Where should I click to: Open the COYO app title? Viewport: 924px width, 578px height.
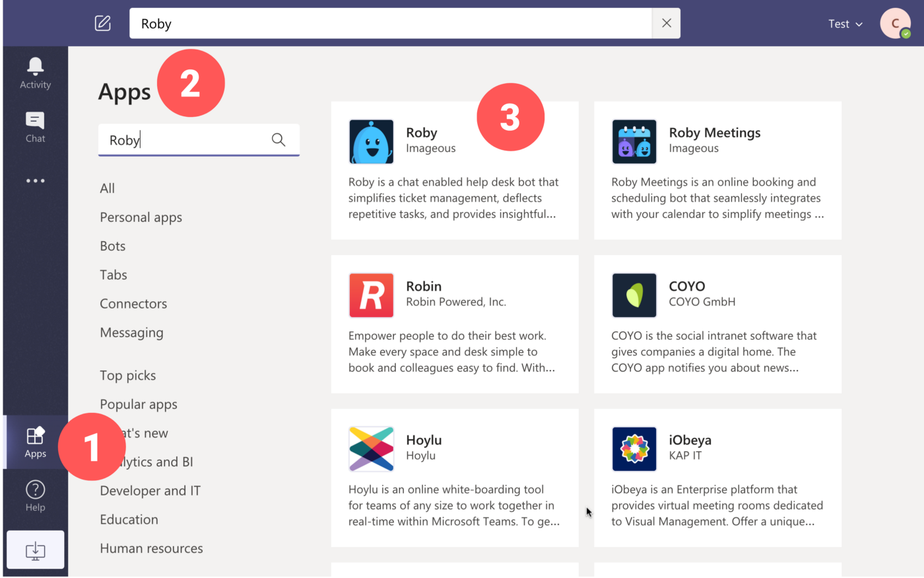(x=687, y=286)
